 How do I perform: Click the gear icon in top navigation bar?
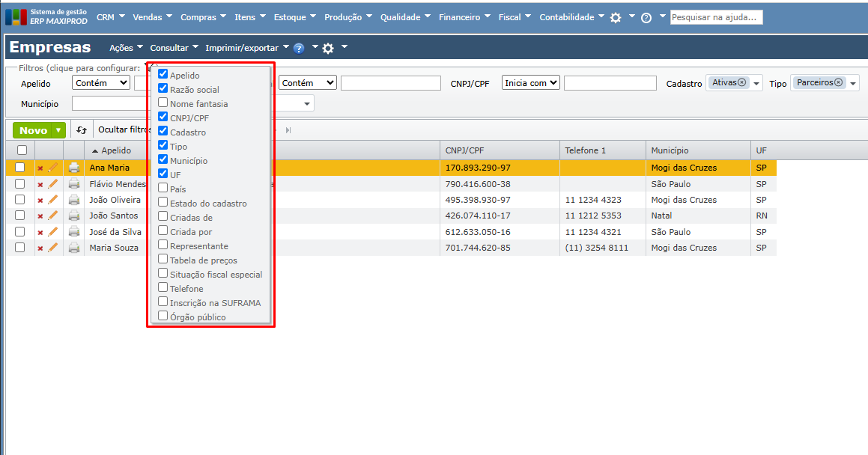point(616,17)
